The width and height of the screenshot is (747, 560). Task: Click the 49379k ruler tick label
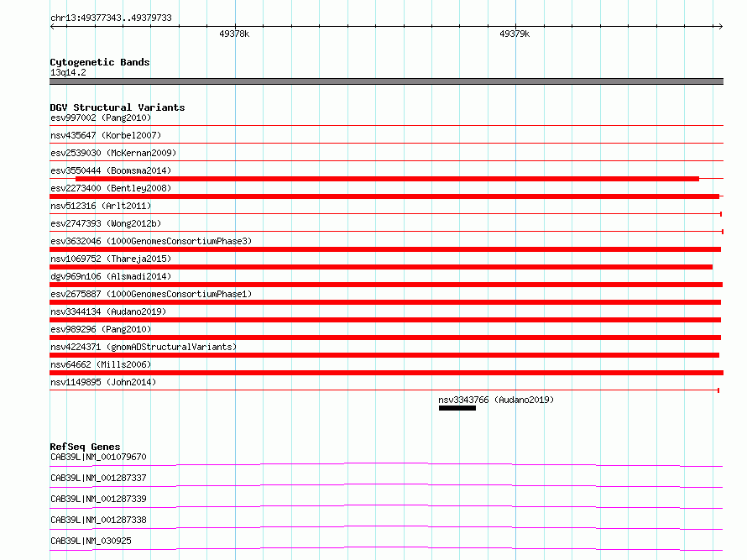pyautogui.click(x=515, y=34)
